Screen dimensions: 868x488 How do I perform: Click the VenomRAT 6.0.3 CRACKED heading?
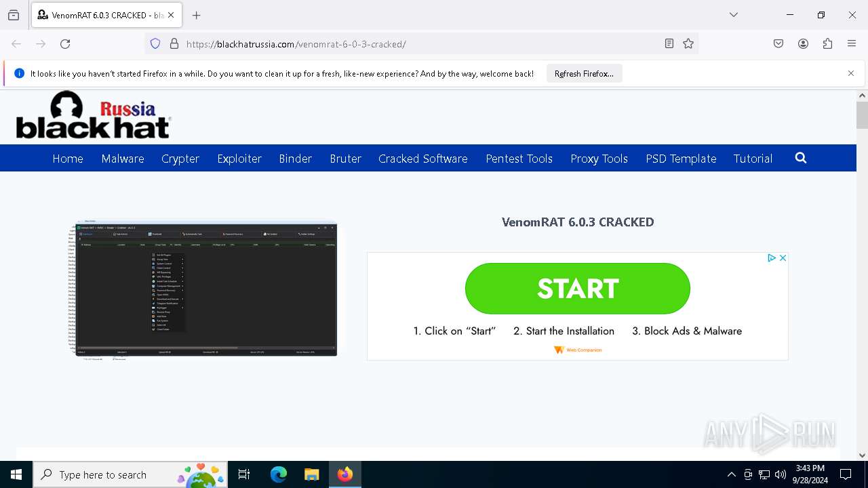coord(578,222)
